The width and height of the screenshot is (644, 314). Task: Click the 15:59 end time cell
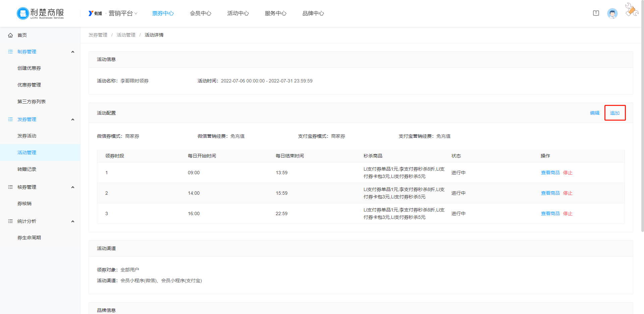(281, 193)
